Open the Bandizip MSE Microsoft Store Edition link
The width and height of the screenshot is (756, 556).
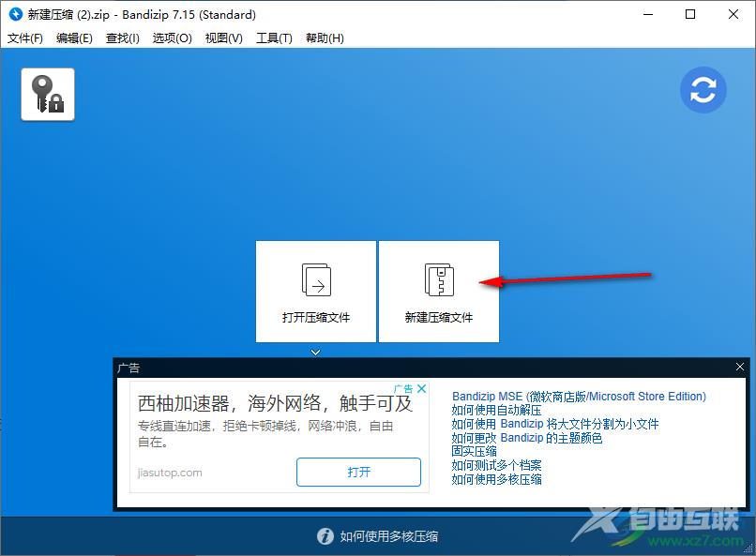(x=579, y=396)
